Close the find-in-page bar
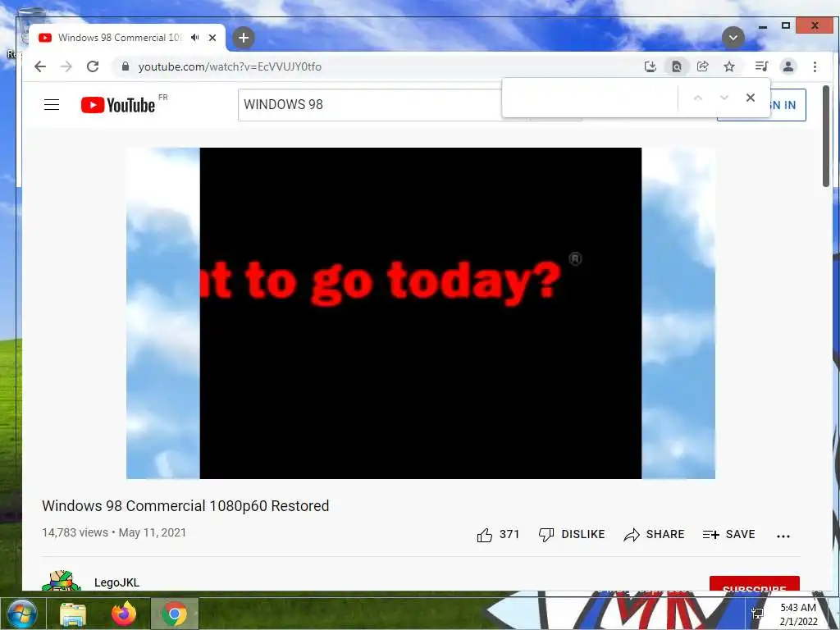 [751, 98]
